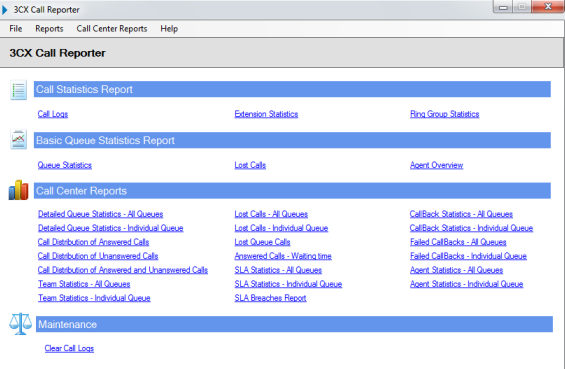
Task: Click the Call Statistics Report list icon
Action: pos(18,90)
